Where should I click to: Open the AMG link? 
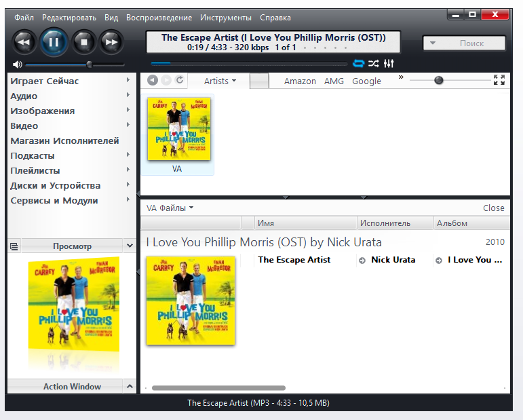334,81
